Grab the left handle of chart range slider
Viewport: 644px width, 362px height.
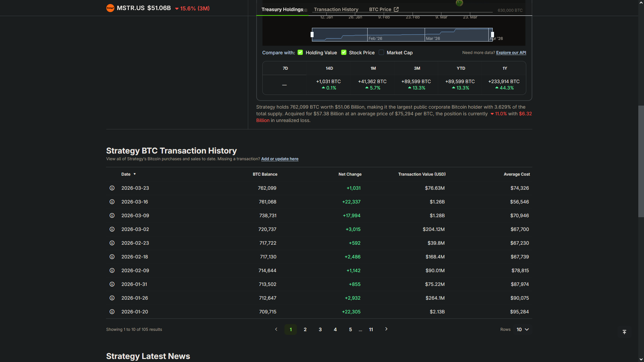coord(312,35)
